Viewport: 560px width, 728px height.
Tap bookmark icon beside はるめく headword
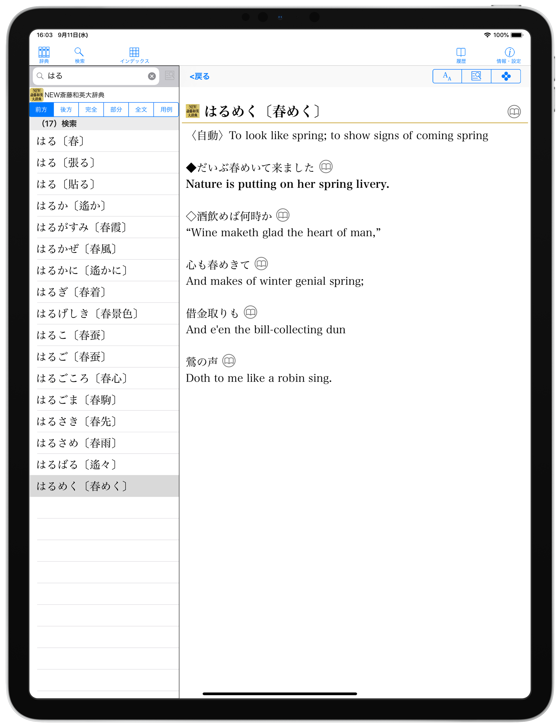coord(514,112)
